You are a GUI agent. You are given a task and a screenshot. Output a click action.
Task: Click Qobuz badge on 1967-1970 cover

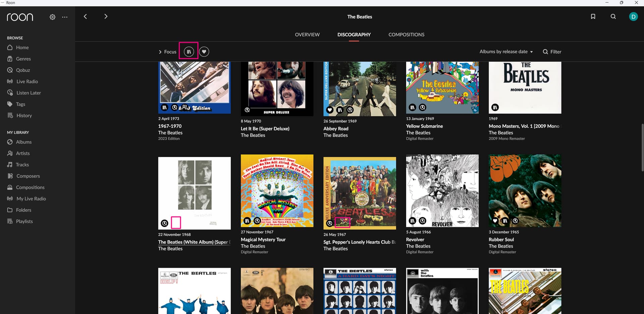click(175, 107)
